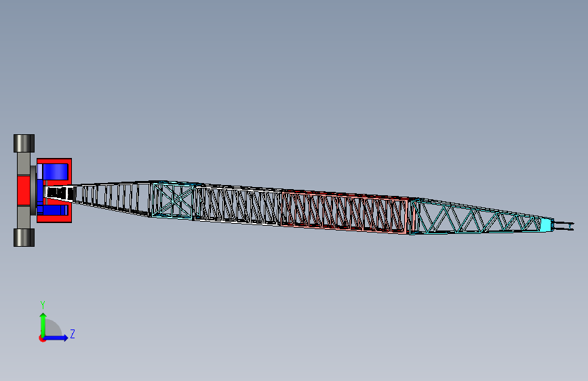Select the upper dark wheel of the crane
The image size is (588, 381).
24,143
